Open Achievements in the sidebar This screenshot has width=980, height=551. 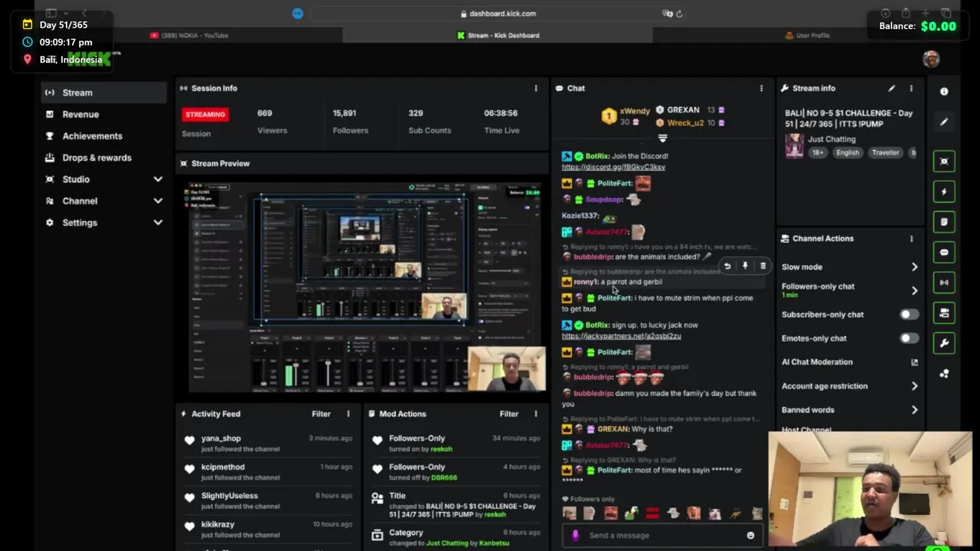pos(92,136)
